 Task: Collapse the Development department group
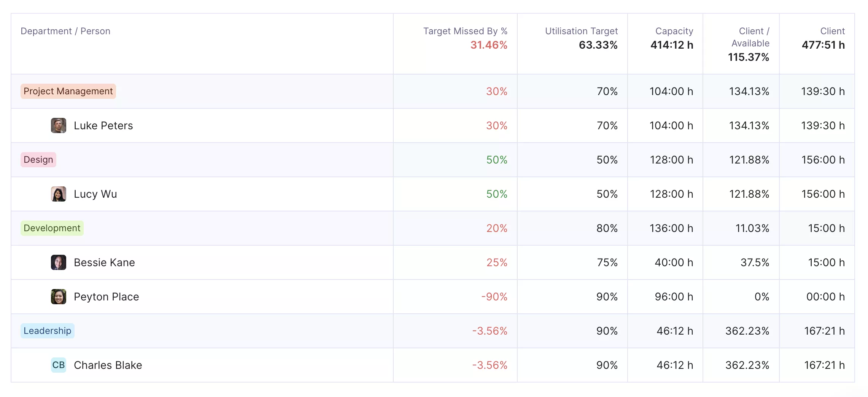coord(52,228)
